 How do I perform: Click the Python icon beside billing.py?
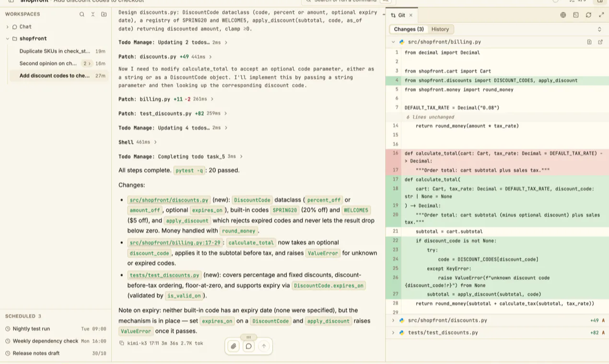tap(402, 42)
